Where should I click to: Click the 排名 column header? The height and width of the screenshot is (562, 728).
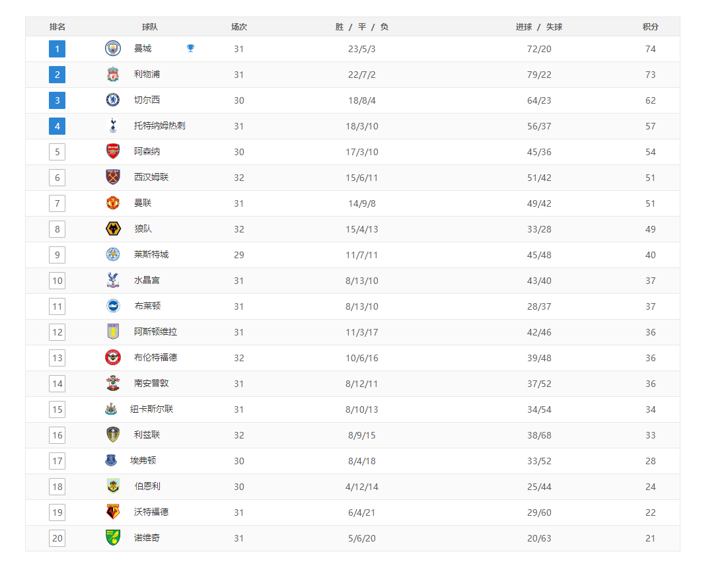(57, 27)
